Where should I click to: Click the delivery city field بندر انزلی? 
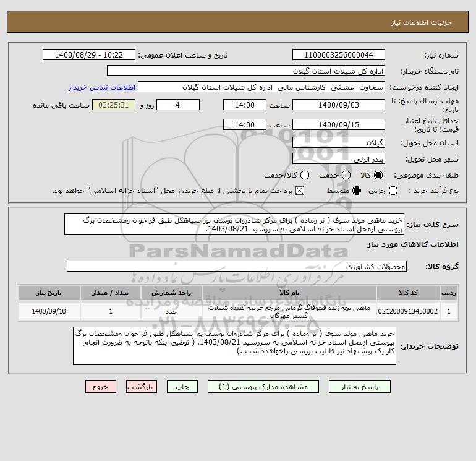339,158
